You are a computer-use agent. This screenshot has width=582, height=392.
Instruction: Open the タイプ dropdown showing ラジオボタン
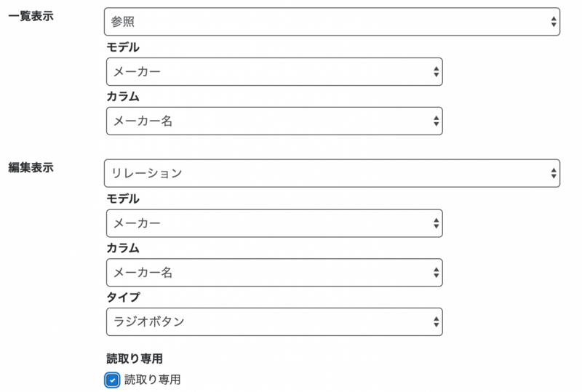click(x=274, y=321)
